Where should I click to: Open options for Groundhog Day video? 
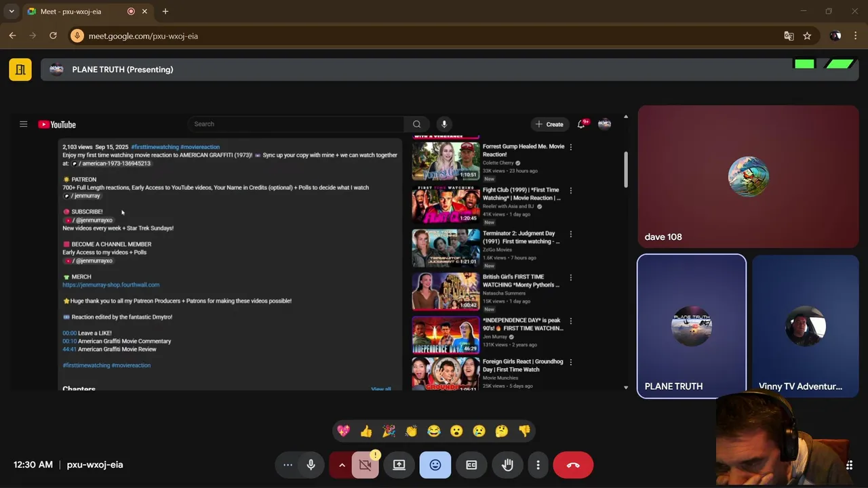pyautogui.click(x=570, y=362)
